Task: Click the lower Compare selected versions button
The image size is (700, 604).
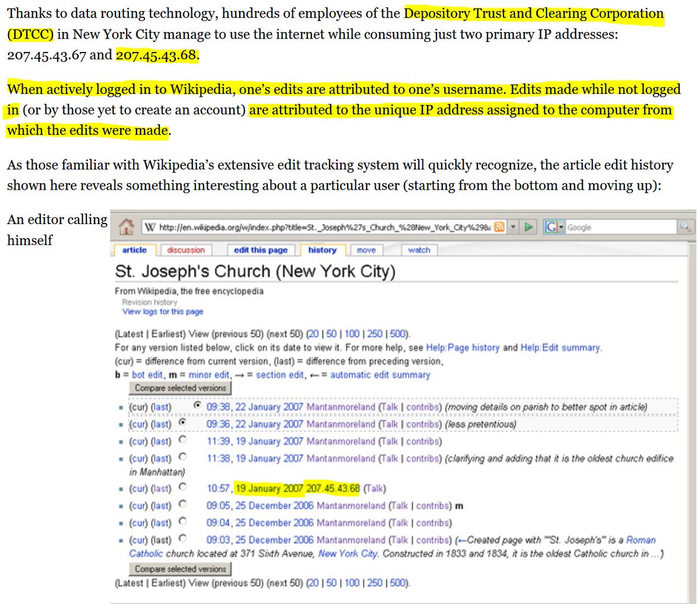Action: coord(180,569)
